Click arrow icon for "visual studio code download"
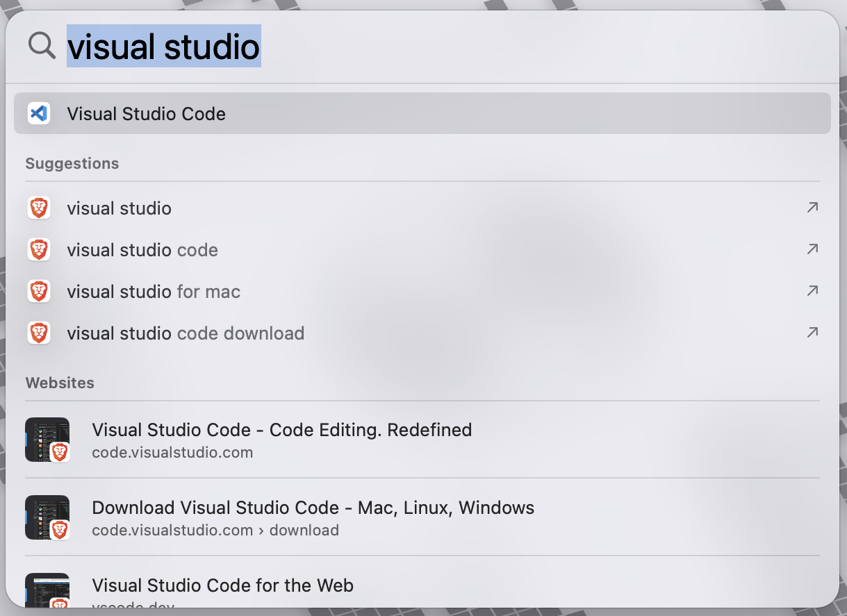Screen dimensions: 847x616 tap(812, 332)
